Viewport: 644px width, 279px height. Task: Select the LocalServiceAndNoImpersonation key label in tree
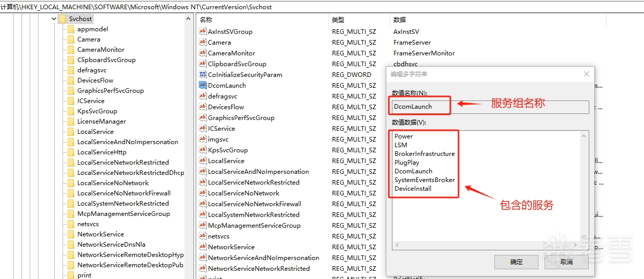[128, 142]
